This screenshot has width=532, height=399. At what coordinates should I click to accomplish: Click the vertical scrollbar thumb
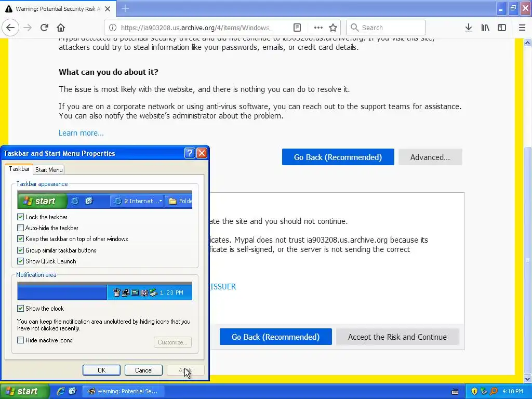(528, 260)
